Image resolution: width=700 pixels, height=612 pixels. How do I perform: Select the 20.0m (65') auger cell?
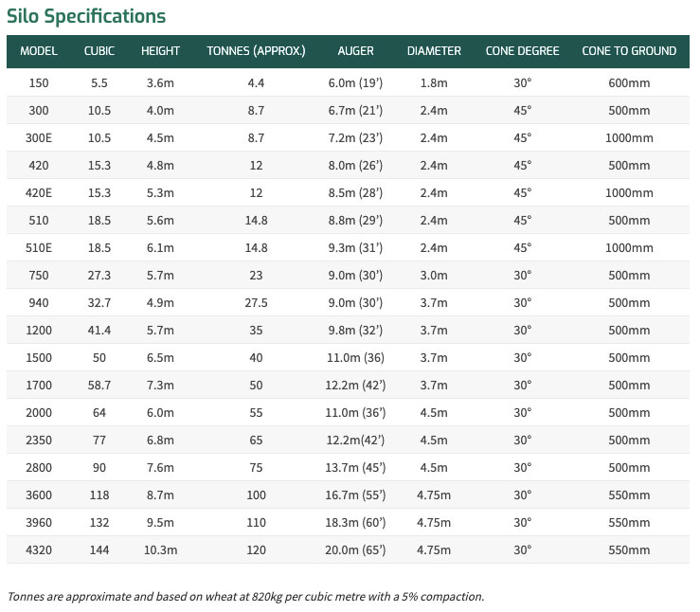click(355, 550)
